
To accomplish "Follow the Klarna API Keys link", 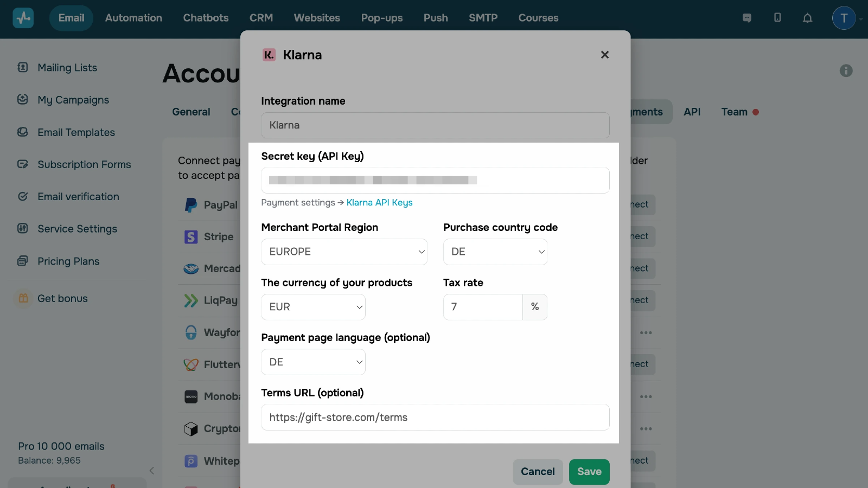I will pyautogui.click(x=379, y=203).
